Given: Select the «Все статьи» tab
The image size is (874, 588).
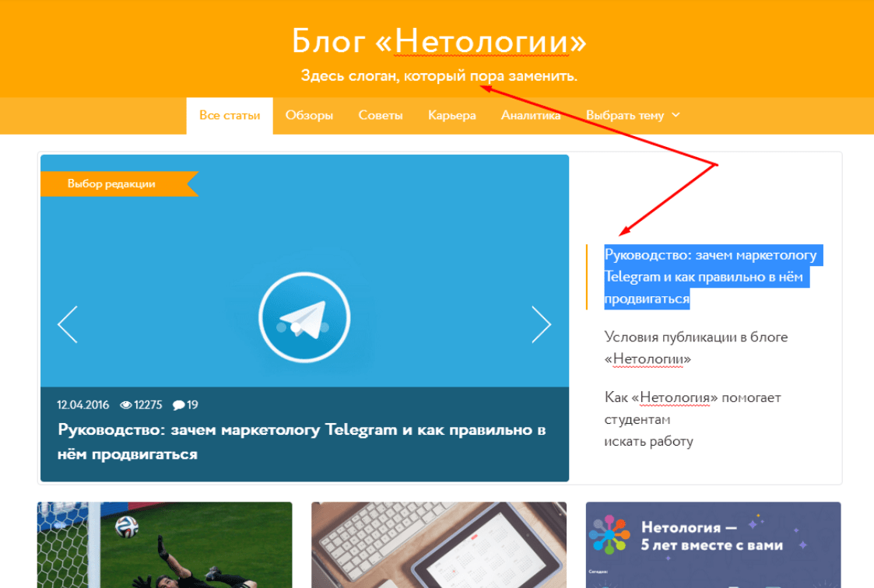Looking at the screenshot, I should tap(229, 114).
